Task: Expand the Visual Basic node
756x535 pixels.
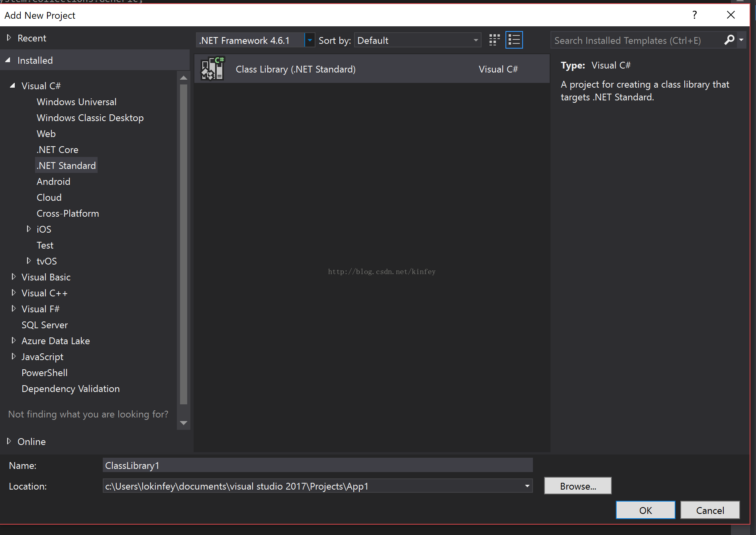Action: pyautogui.click(x=14, y=276)
